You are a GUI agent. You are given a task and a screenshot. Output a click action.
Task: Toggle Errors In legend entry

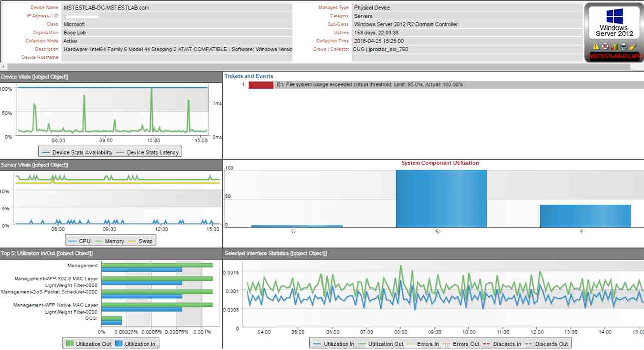click(423, 344)
